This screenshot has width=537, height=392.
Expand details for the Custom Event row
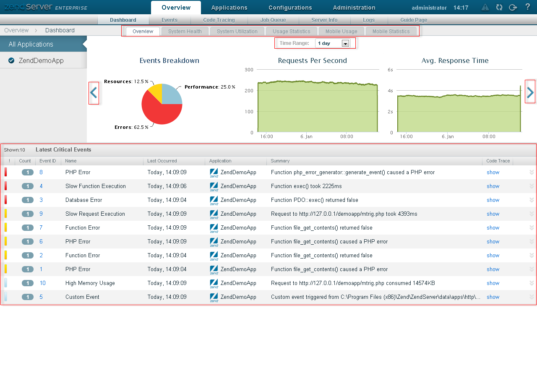tap(532, 297)
